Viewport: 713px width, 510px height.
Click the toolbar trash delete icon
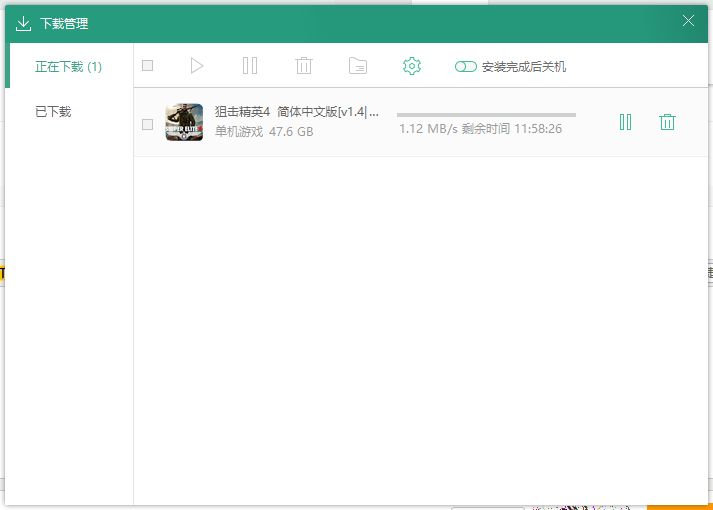point(304,66)
